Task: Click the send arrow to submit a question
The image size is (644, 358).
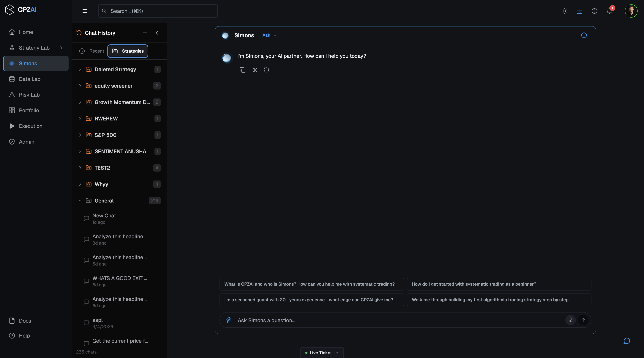Action: pyautogui.click(x=583, y=320)
